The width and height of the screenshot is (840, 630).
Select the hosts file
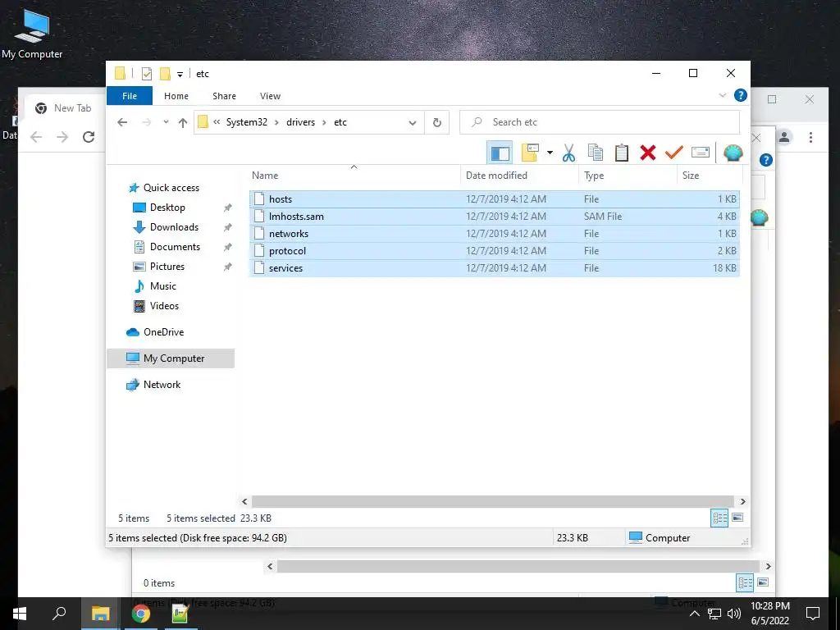click(x=494, y=199)
